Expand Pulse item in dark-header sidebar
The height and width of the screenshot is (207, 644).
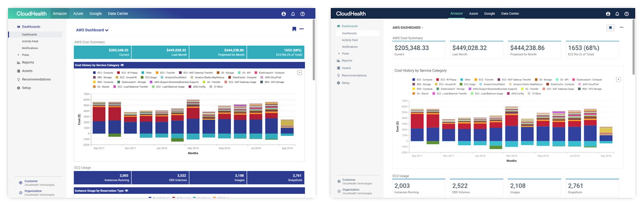point(339,53)
